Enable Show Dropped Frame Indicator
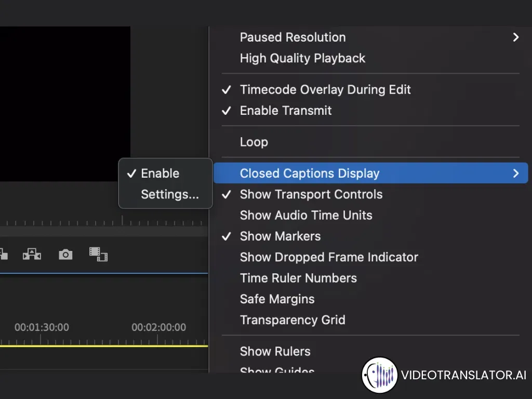 [370, 257]
